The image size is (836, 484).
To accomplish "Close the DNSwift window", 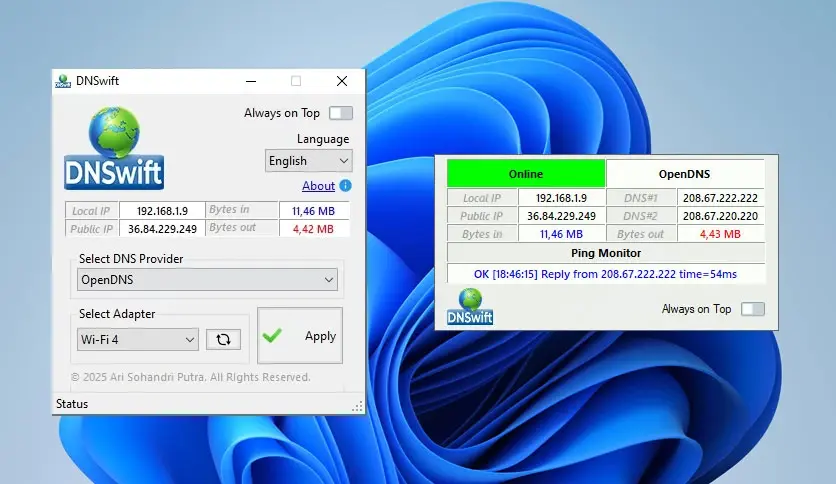I will point(342,81).
